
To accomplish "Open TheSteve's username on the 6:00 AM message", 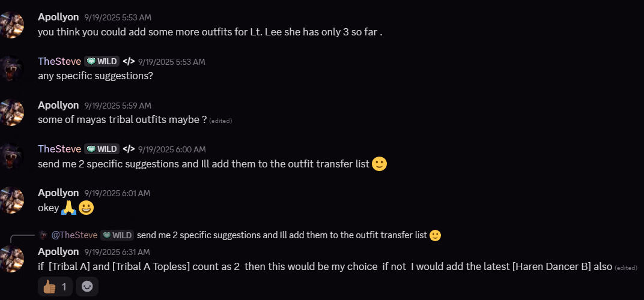I will (59, 149).
